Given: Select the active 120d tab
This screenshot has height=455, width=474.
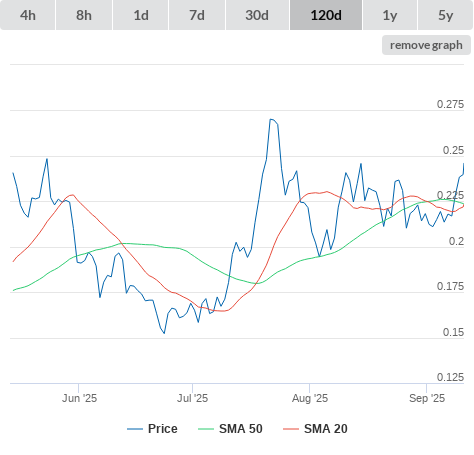Looking at the screenshot, I should [326, 15].
